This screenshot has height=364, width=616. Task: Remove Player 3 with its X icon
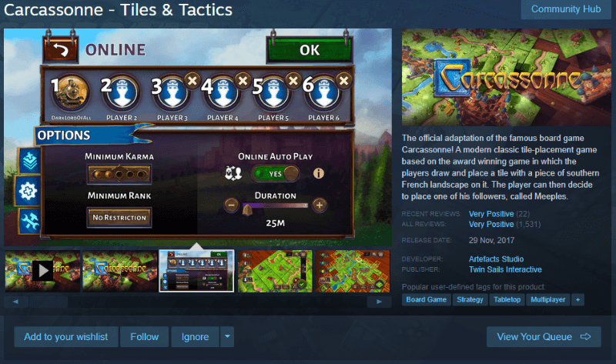tap(192, 81)
